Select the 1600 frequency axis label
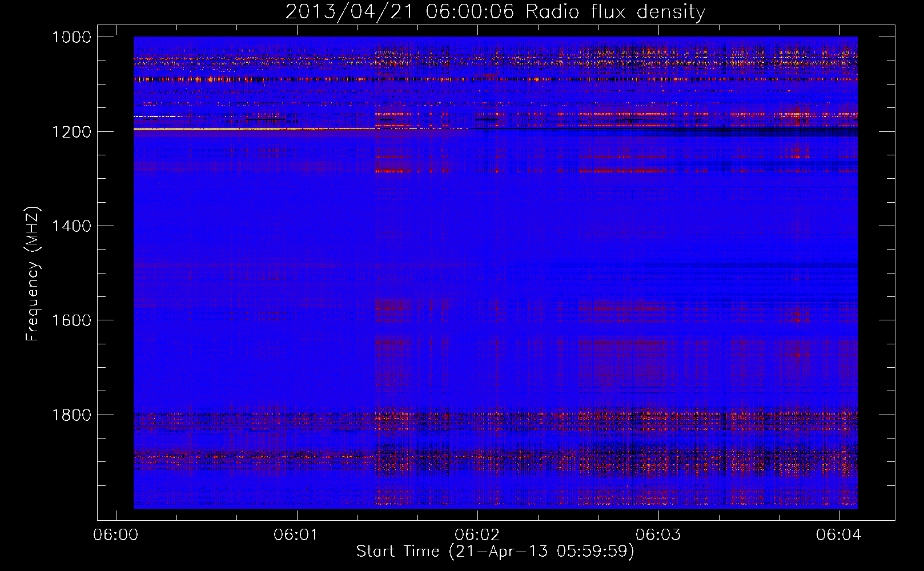The width and height of the screenshot is (924, 571). tap(72, 320)
